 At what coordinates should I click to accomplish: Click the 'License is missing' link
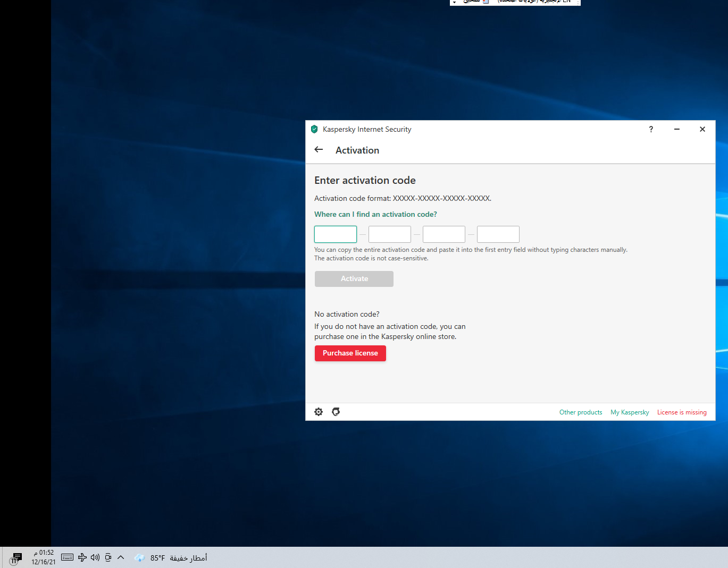click(682, 412)
